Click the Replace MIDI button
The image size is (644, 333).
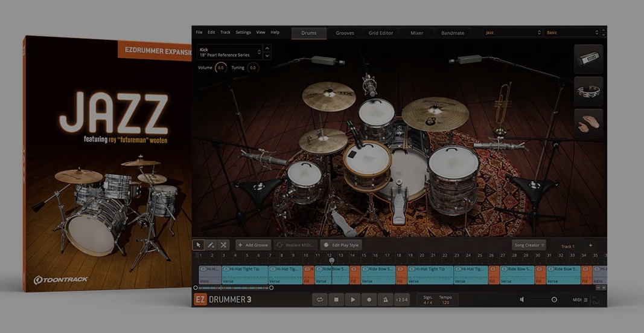click(x=295, y=245)
